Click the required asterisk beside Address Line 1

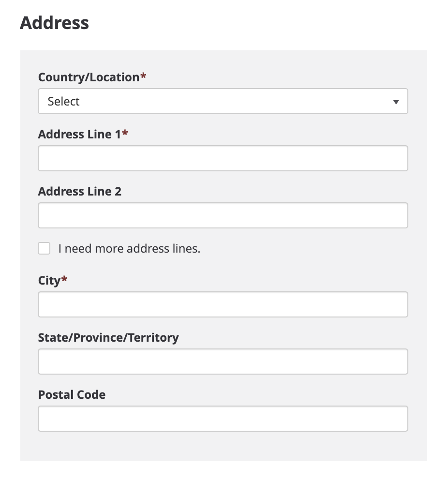coord(125,134)
